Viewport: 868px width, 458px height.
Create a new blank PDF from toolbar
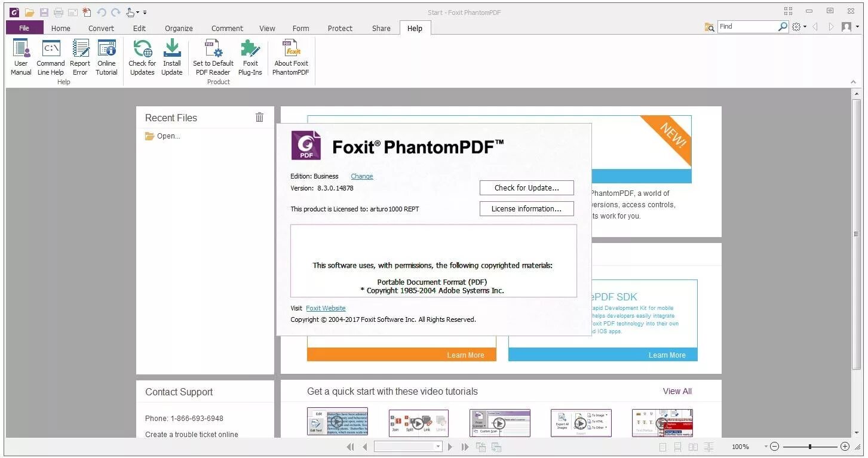coord(87,12)
